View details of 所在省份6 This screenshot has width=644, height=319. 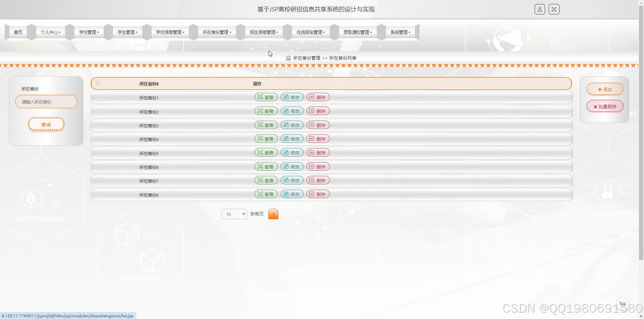click(x=266, y=167)
